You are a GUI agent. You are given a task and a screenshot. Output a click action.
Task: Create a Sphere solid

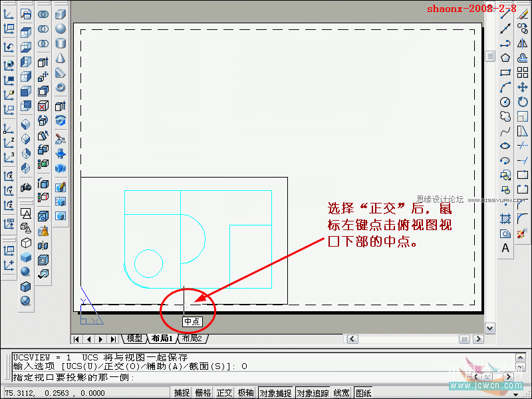point(61,29)
